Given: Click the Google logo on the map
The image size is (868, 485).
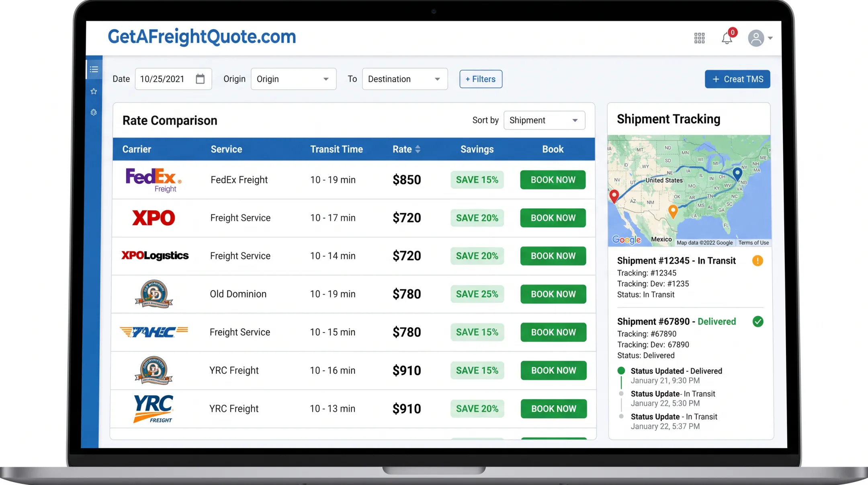Looking at the screenshot, I should [626, 240].
